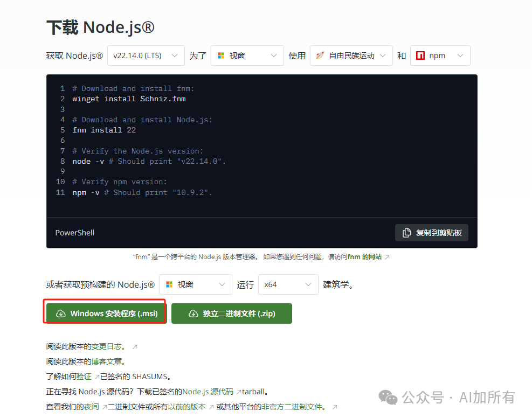Open the 非官方二进制文件 link
This screenshot has width=532, height=418.
click(x=292, y=407)
